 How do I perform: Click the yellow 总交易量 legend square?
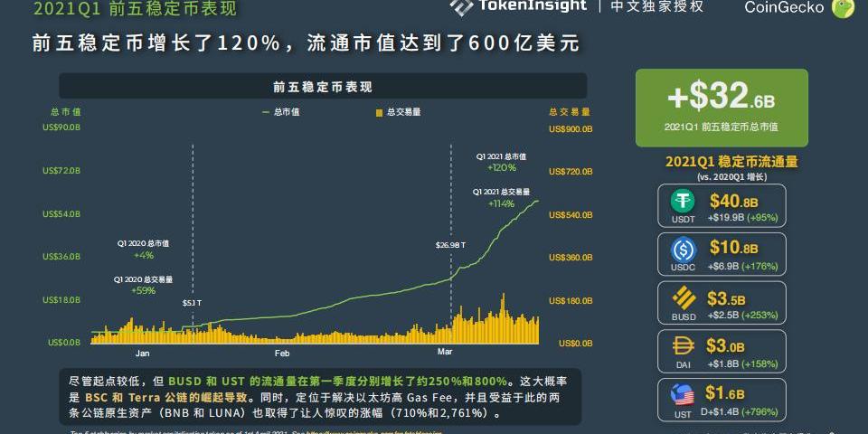pyautogui.click(x=379, y=112)
